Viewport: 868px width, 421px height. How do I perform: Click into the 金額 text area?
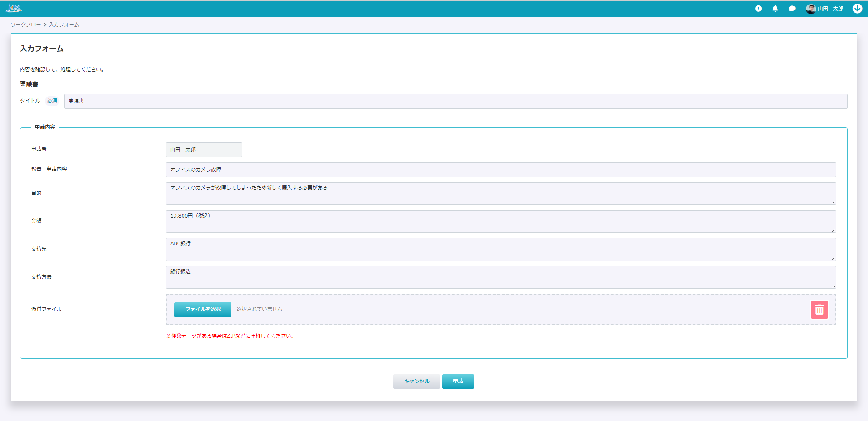501,222
